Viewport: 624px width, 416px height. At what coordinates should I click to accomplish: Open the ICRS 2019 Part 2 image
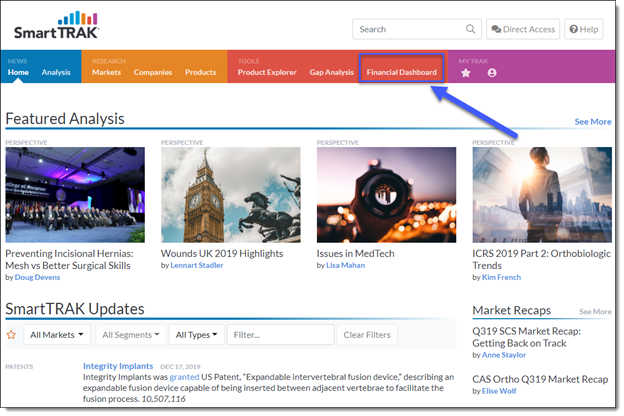(x=542, y=195)
